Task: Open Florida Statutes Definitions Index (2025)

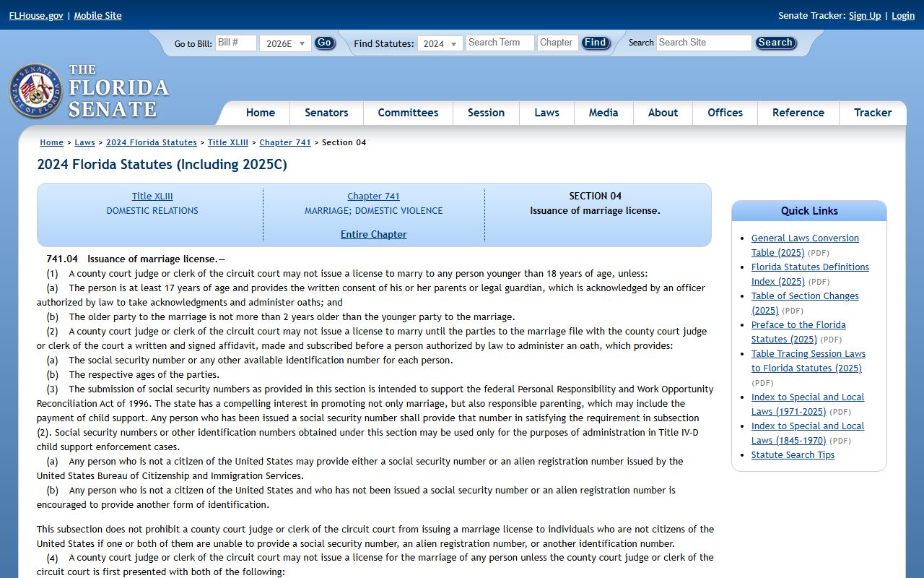Action: [x=810, y=274]
